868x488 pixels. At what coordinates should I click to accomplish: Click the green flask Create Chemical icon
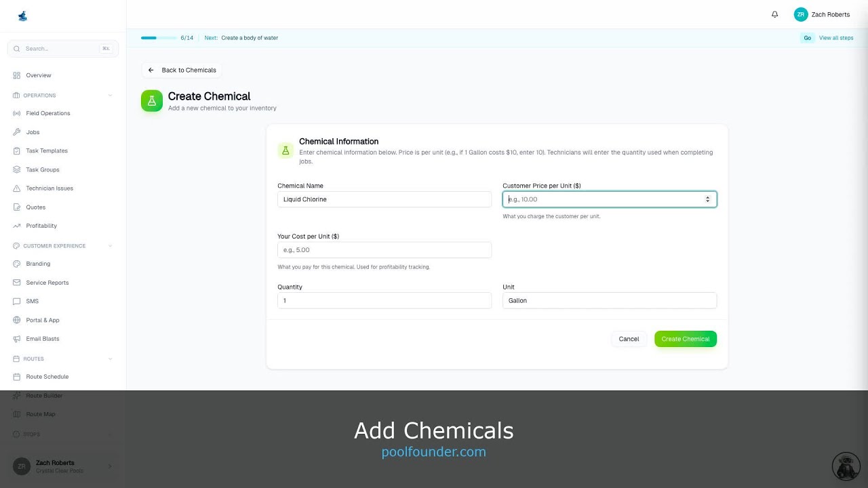152,101
